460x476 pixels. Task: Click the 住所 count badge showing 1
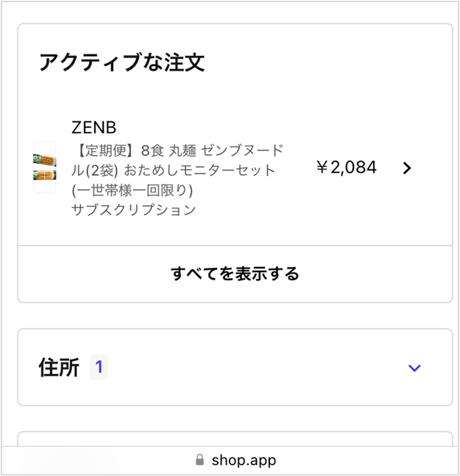pos(99,367)
